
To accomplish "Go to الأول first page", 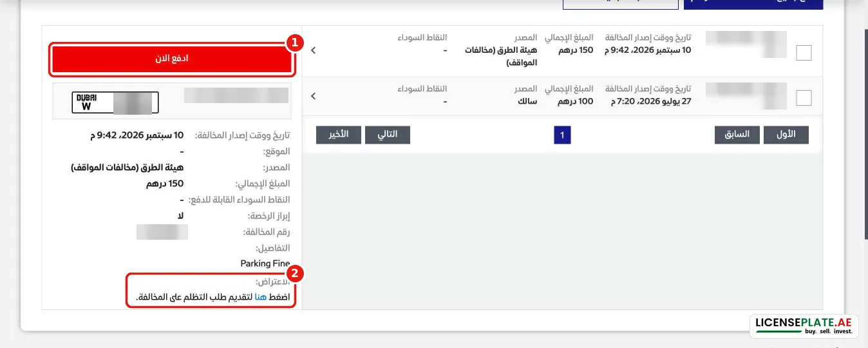I will click(x=786, y=135).
